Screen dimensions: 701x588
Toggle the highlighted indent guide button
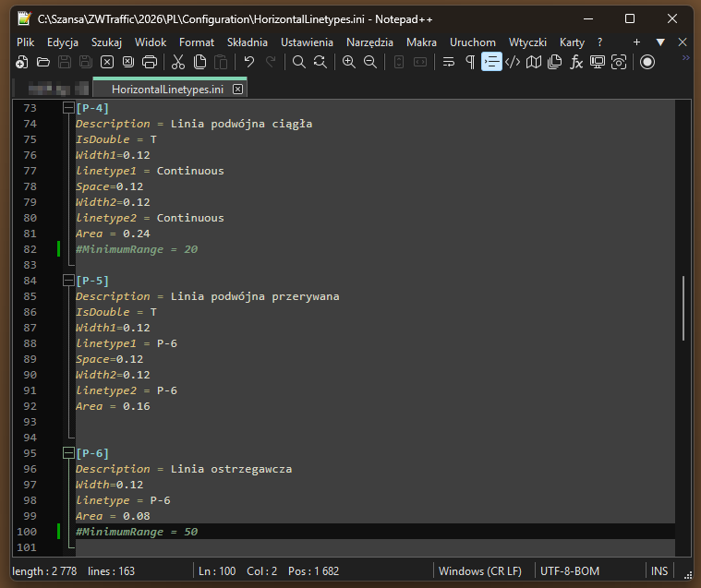(x=491, y=62)
